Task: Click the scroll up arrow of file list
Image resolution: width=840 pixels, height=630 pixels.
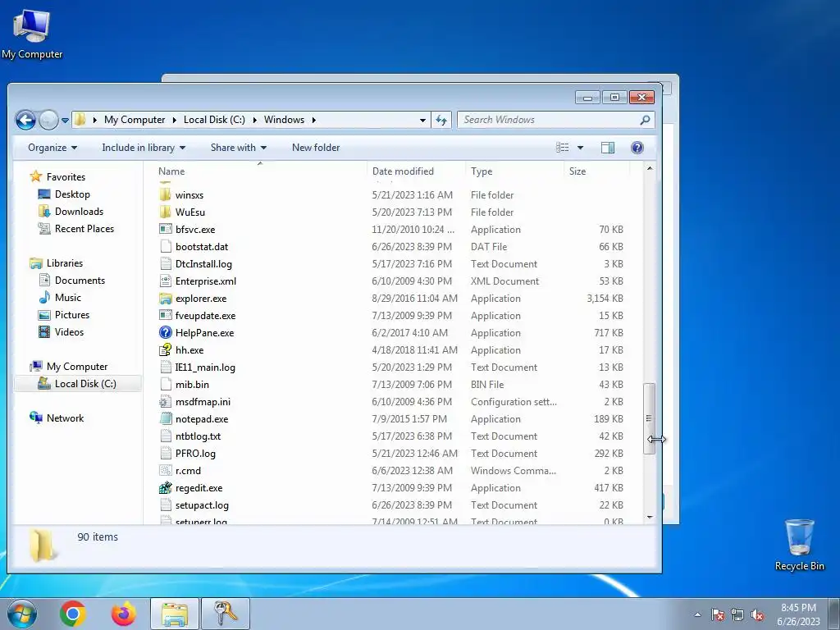Action: pos(650,169)
